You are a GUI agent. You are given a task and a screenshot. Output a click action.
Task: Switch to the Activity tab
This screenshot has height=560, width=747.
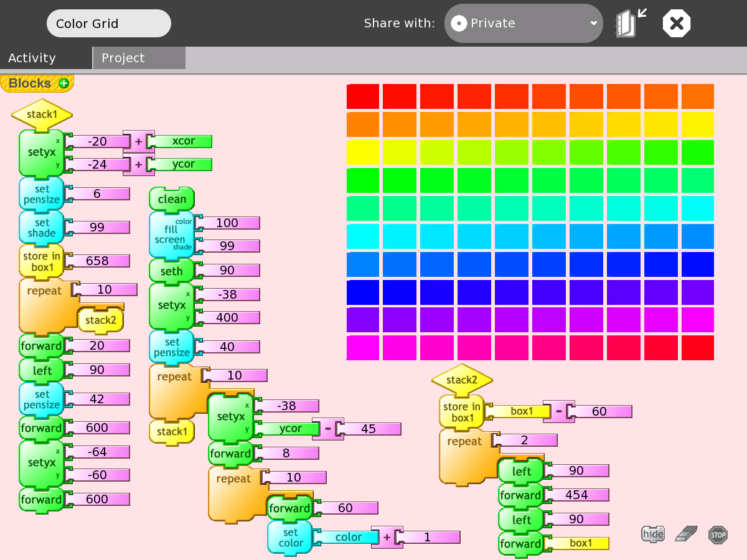coord(32,58)
